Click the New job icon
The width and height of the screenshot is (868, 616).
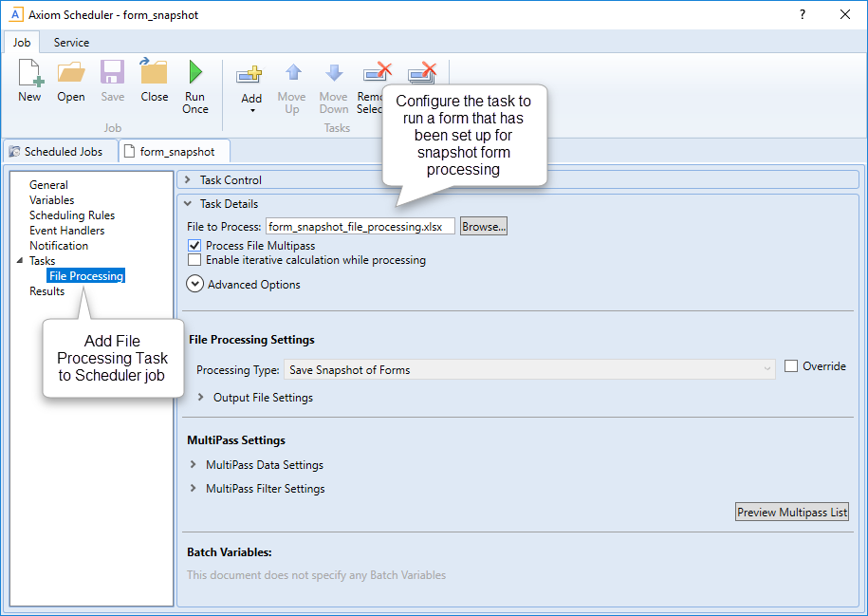[x=29, y=74]
